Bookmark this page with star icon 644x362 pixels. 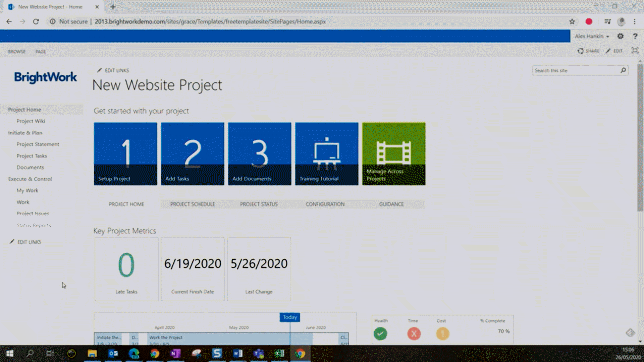click(572, 22)
